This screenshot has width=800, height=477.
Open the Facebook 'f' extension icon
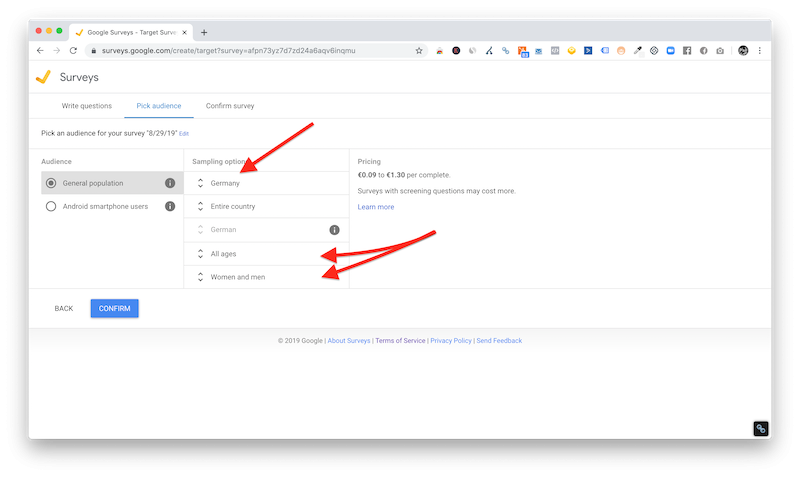point(687,51)
